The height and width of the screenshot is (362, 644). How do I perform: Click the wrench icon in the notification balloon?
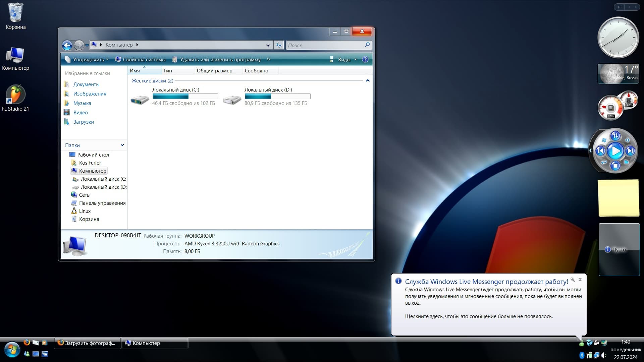[573, 280]
